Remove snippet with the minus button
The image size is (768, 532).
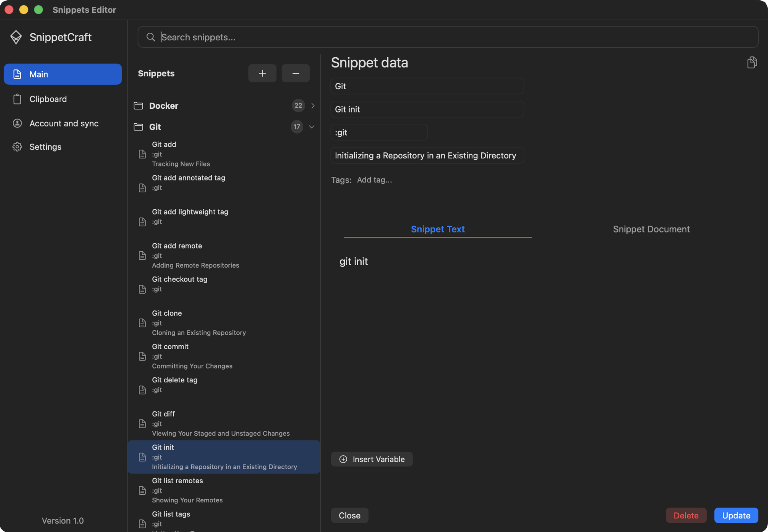(x=296, y=73)
